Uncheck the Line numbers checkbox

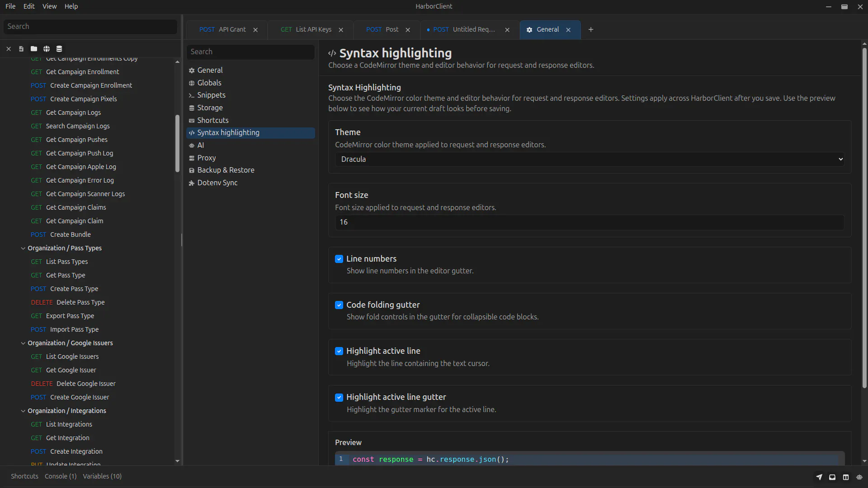[339, 259]
